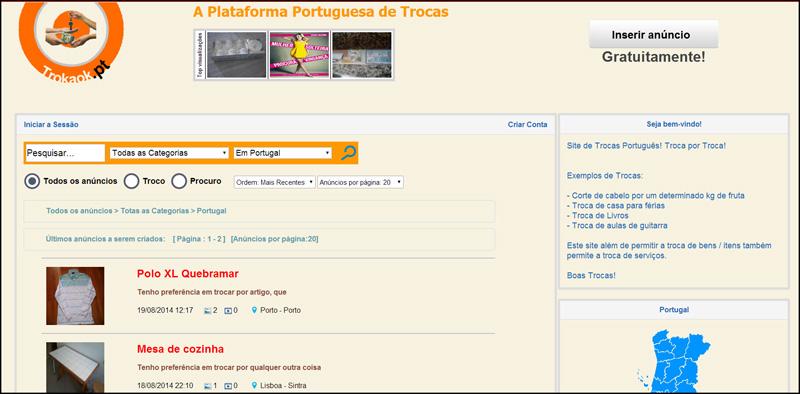Click the location pin icon beside Lisboa - Sintra
Image resolution: width=800 pixels, height=394 pixels.
[254, 385]
